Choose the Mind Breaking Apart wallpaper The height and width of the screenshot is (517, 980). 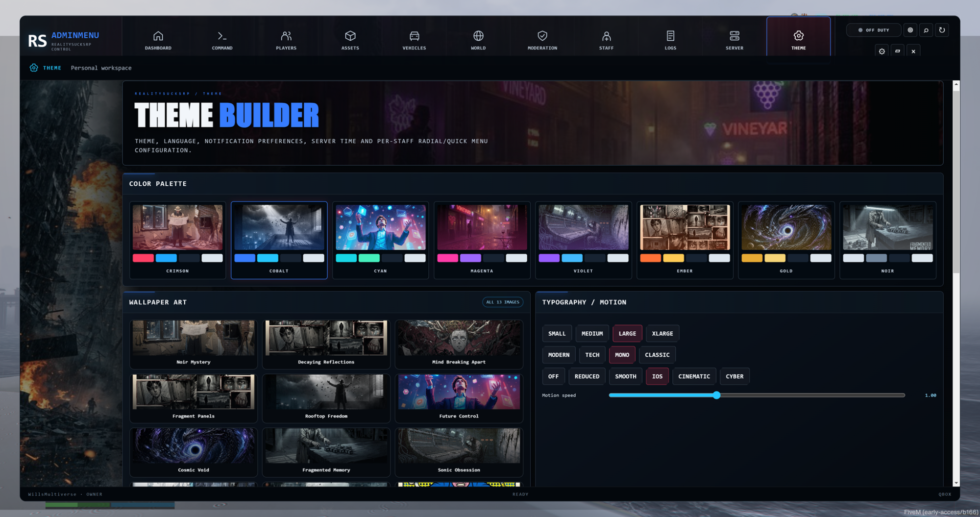(459, 344)
